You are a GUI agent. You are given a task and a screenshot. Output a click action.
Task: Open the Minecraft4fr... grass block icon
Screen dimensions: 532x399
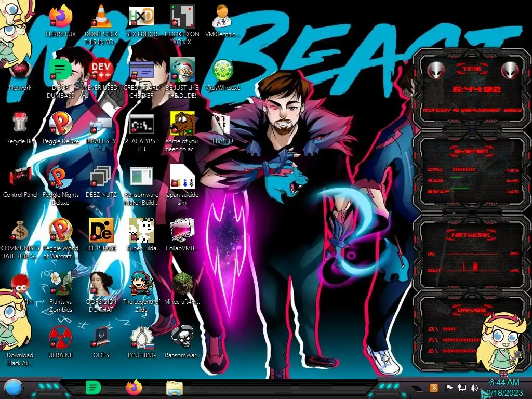click(182, 284)
